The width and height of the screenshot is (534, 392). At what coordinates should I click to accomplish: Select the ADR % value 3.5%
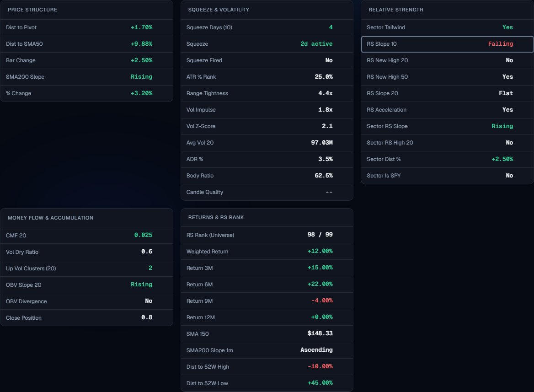pyautogui.click(x=325, y=159)
